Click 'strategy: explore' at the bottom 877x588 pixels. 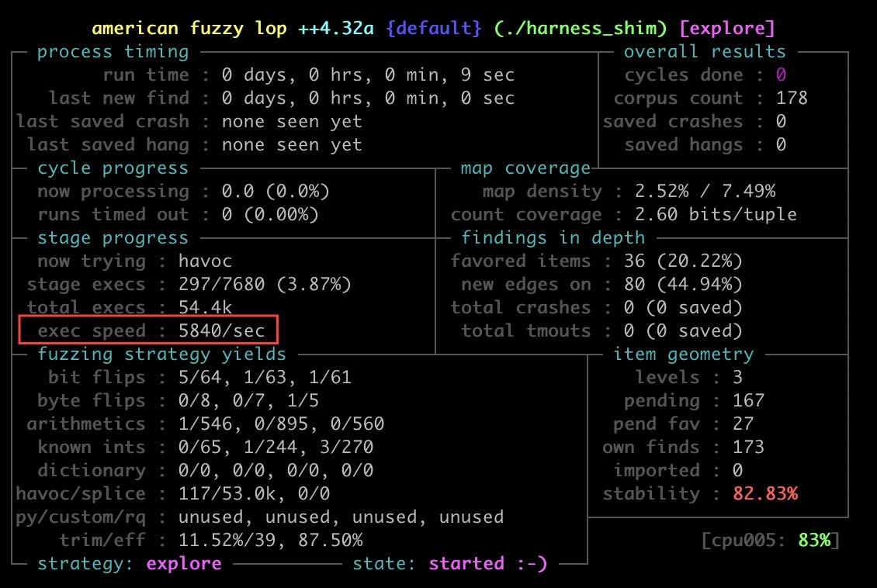click(129, 563)
